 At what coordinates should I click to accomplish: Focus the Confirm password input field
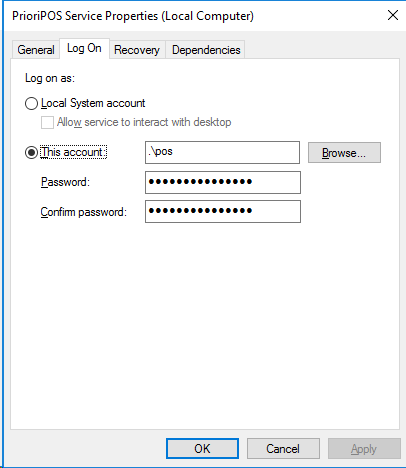pos(223,211)
